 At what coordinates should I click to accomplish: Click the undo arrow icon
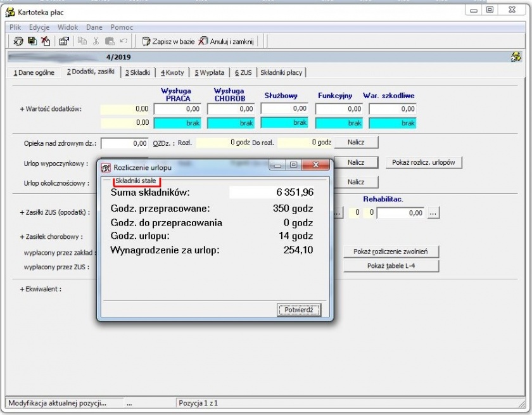tap(123, 41)
